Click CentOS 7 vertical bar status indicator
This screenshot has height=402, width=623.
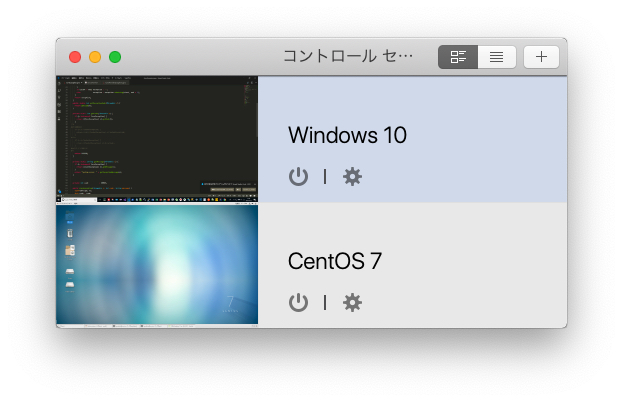pos(325,303)
